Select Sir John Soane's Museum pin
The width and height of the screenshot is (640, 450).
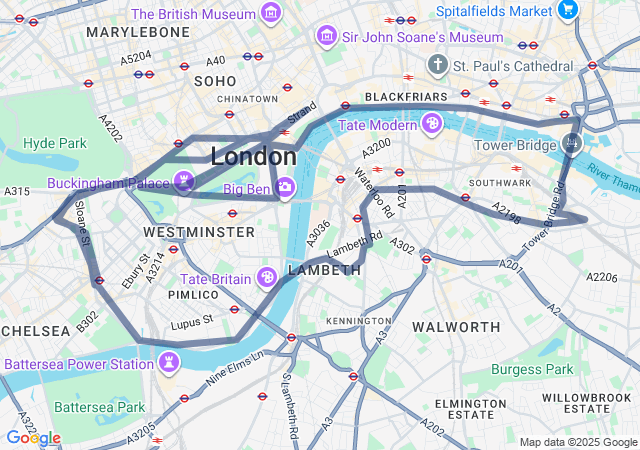pyautogui.click(x=327, y=36)
